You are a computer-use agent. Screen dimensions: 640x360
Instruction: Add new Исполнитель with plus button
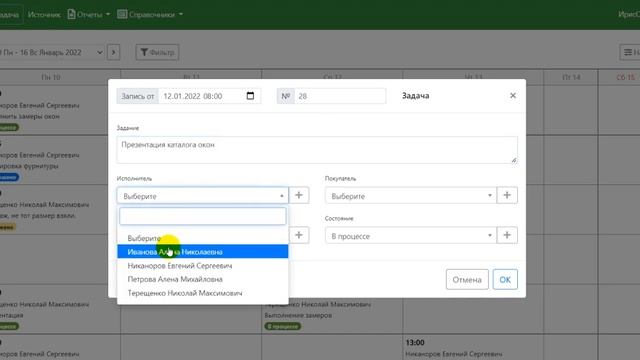pos(299,195)
